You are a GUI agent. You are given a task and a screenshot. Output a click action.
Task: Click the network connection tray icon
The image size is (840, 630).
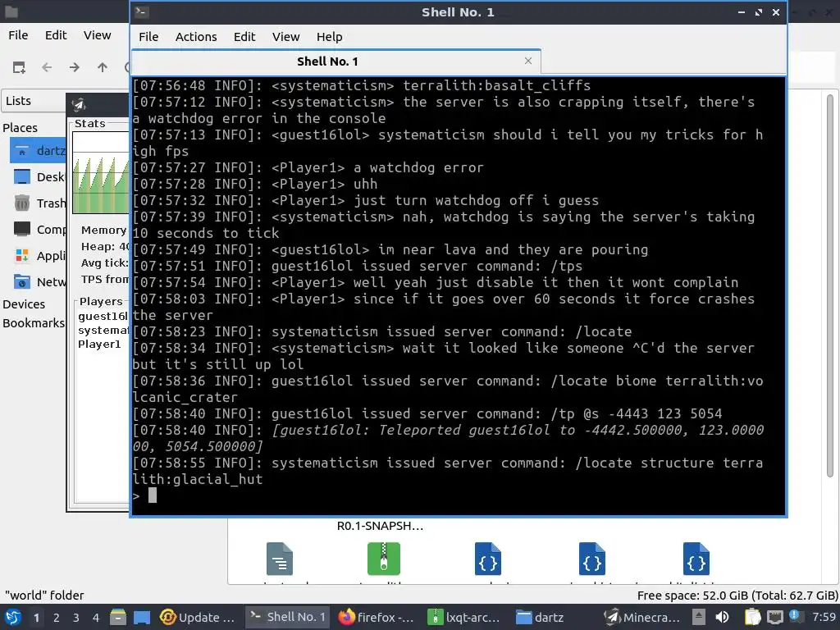pos(774,618)
